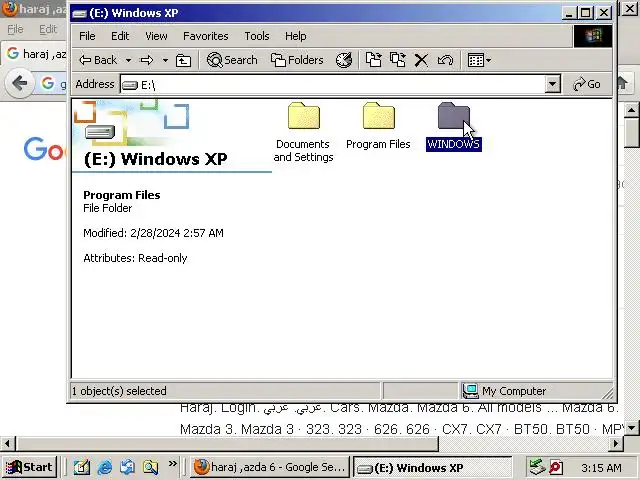Click Firefox horizontal scroll right arrow

616,443
